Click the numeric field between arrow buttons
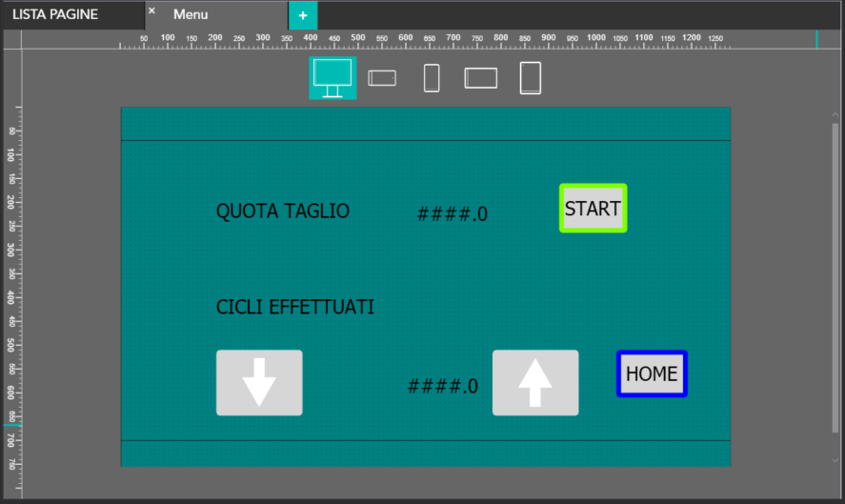845x504 pixels. (443, 387)
